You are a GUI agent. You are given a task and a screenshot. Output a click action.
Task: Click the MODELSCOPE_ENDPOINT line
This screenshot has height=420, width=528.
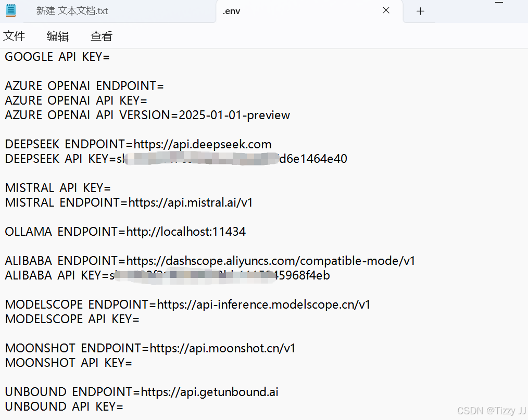coord(187,304)
